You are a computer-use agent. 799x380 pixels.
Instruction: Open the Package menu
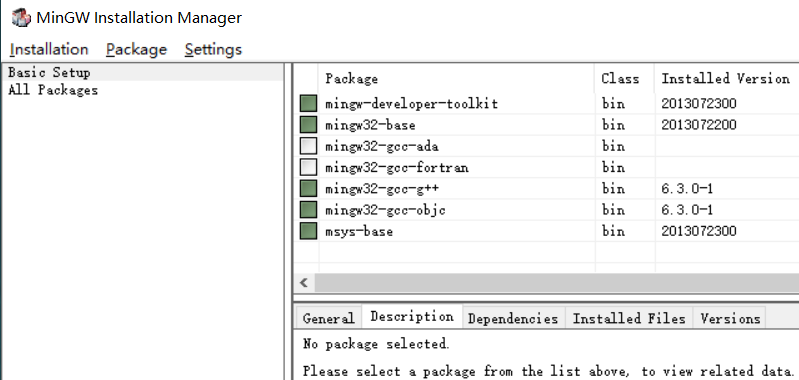tap(137, 49)
